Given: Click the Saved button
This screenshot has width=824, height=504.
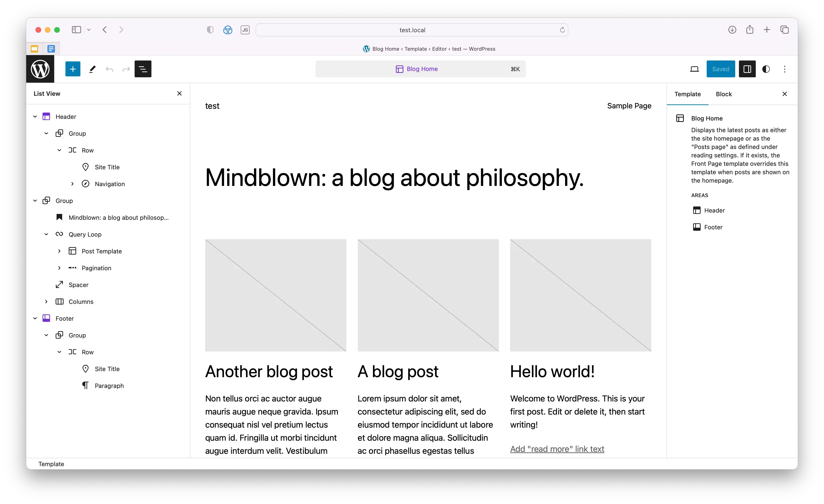Looking at the screenshot, I should coord(721,69).
